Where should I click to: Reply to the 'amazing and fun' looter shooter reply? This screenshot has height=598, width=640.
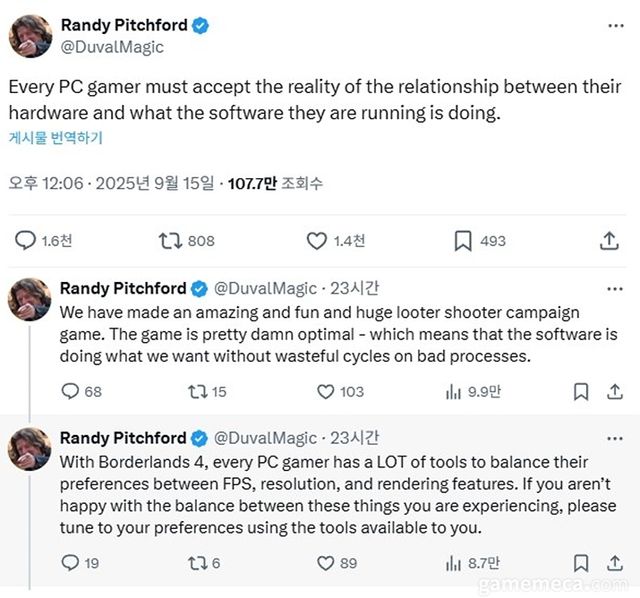(70, 392)
